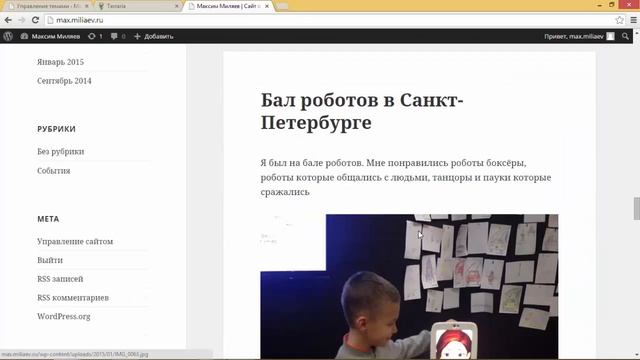This screenshot has width=640, height=360.
Task: Open a new browser tab
Action: [282, 6]
